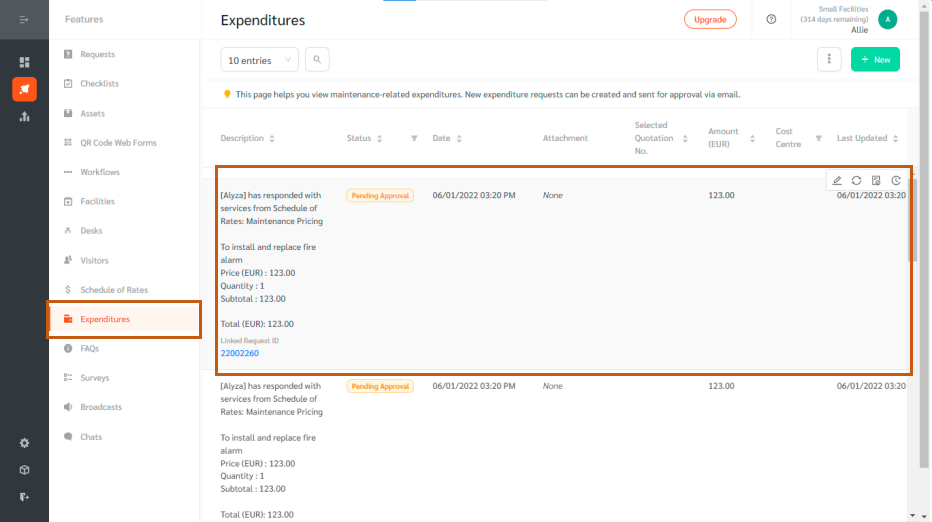Click the green New button

click(875, 59)
